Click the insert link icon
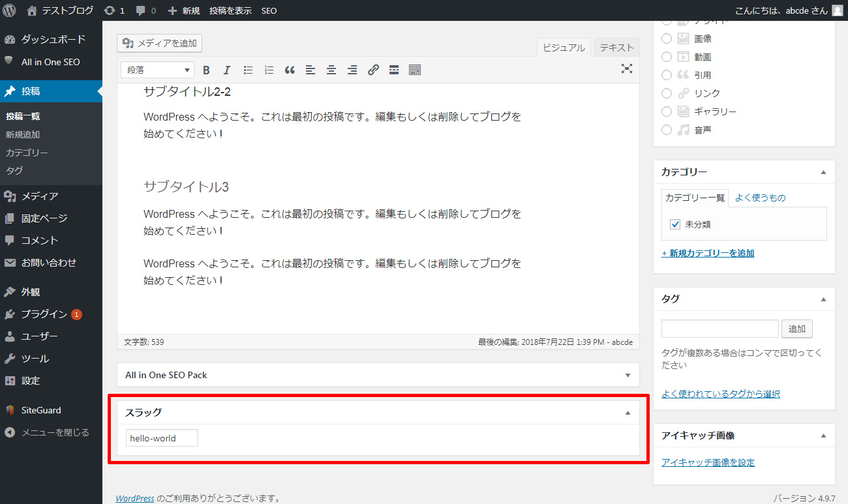The width and height of the screenshot is (848, 504). 373,70
